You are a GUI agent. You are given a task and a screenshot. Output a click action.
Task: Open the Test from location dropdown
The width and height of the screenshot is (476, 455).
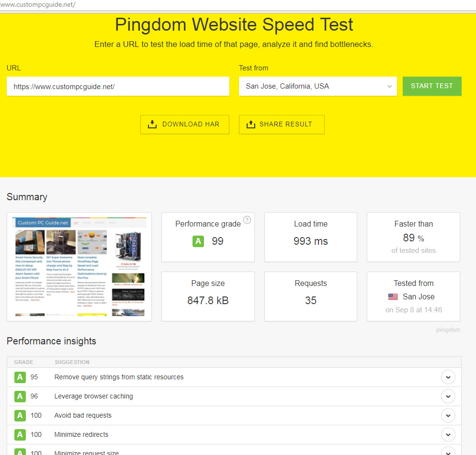(317, 86)
